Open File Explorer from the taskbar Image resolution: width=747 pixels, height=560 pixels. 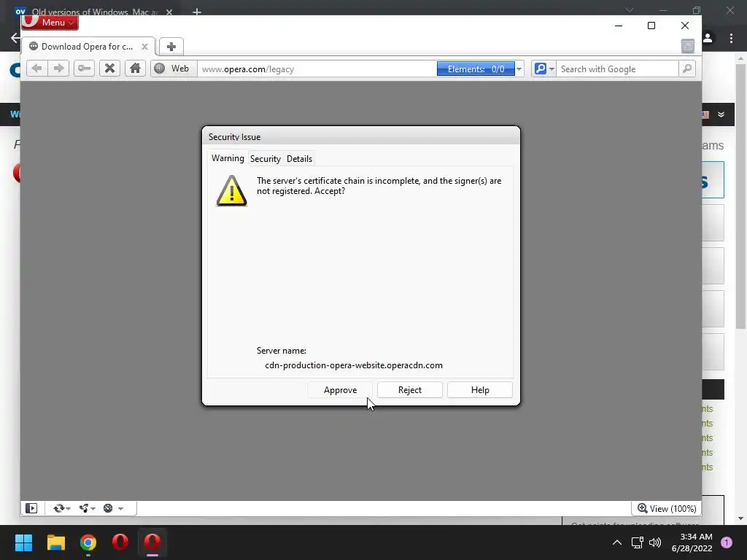[x=55, y=542]
